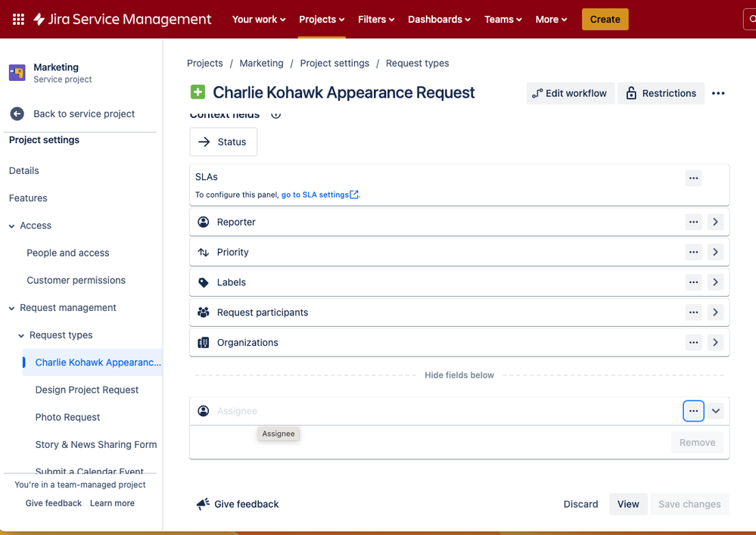Open page-level more actions ellipsis
The height and width of the screenshot is (535, 756).
(718, 94)
